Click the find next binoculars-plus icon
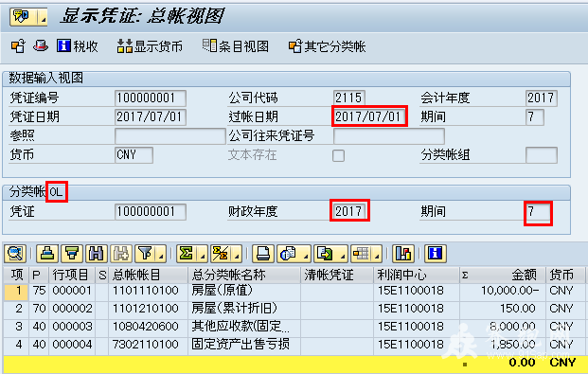The image size is (588, 374). [121, 254]
